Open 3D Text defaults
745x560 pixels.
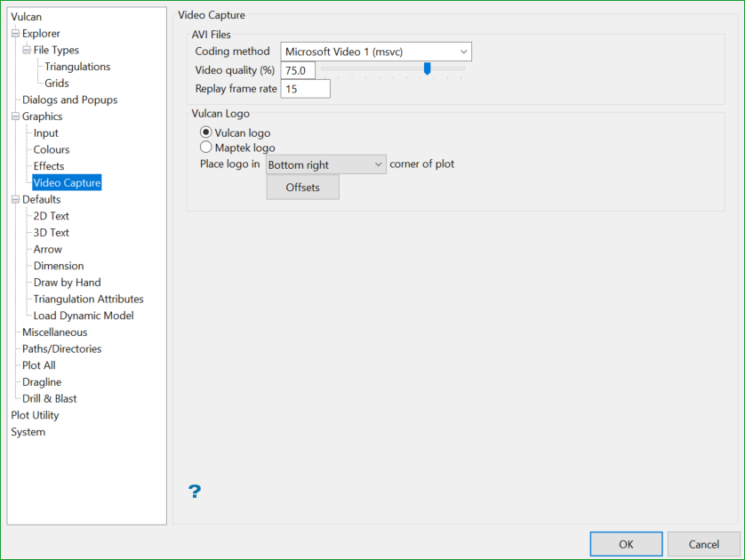point(51,233)
